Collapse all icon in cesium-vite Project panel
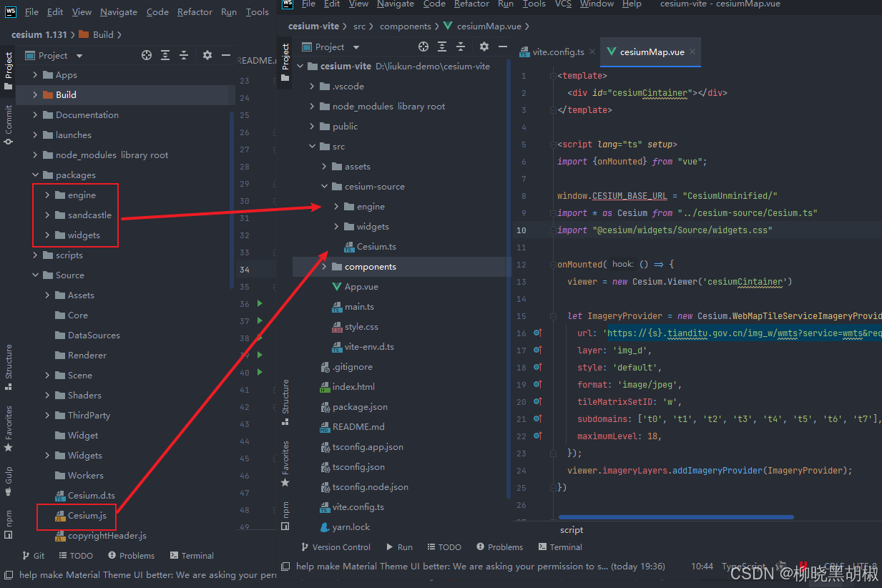 click(461, 46)
